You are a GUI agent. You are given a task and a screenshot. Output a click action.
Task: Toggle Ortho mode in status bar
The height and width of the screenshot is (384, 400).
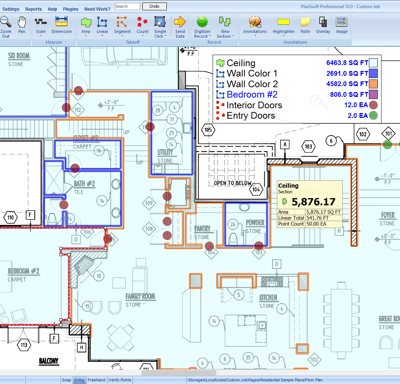(79, 380)
